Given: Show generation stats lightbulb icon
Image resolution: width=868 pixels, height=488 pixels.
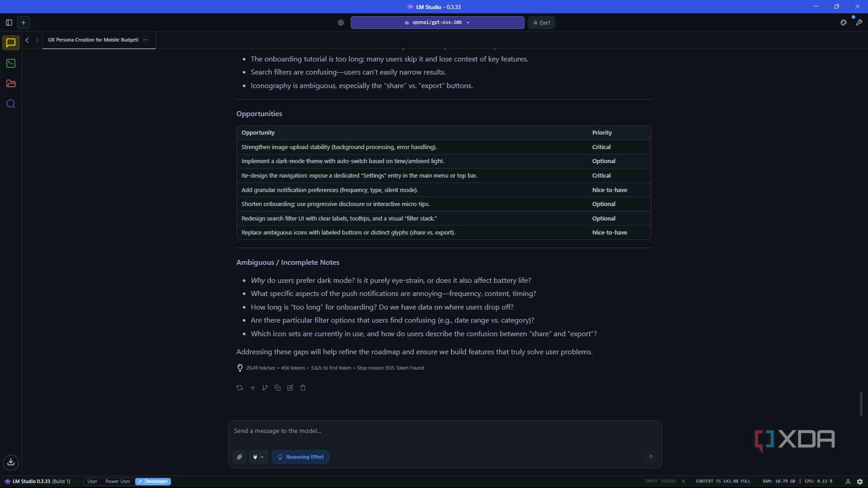Looking at the screenshot, I should point(240,368).
